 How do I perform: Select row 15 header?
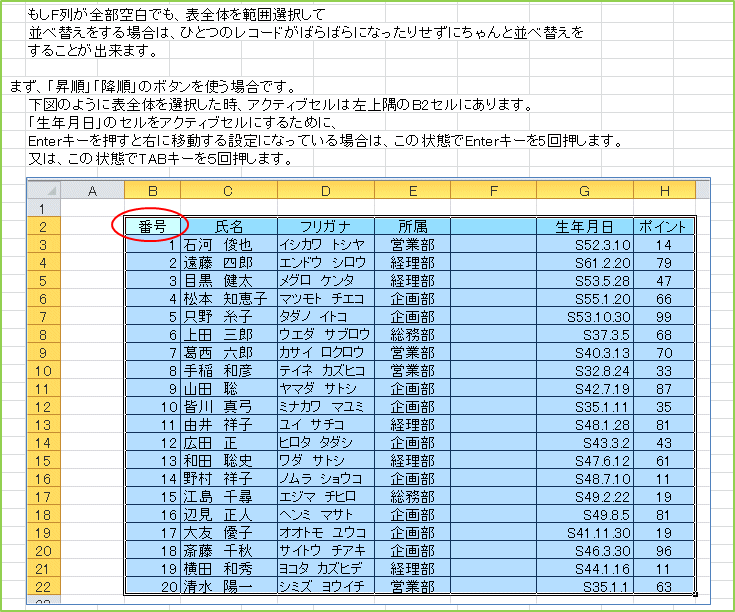point(44,460)
